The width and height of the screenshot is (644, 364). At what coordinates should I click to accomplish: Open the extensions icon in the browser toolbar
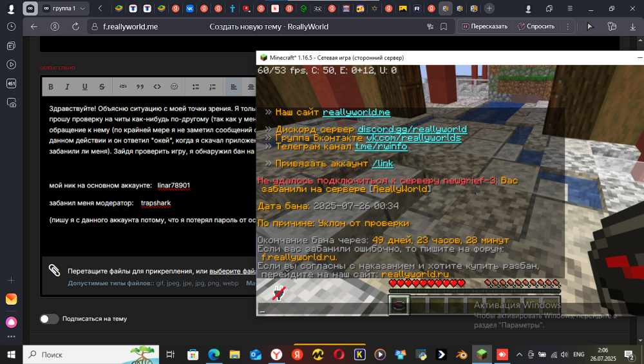612,26
